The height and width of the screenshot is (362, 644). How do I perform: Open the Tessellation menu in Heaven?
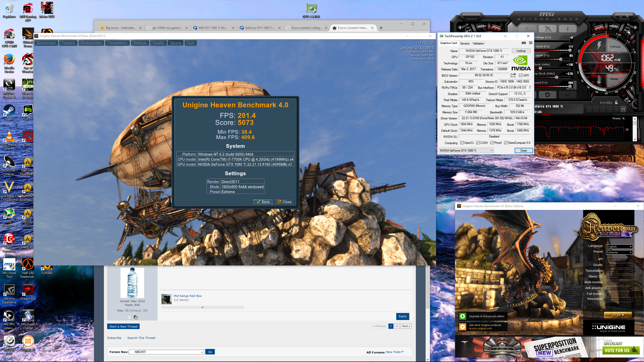coord(117,43)
